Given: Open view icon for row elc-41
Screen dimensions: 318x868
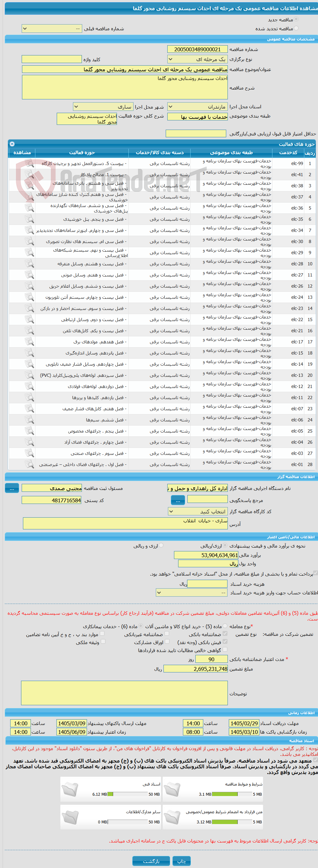Looking at the screenshot, I should (30, 175).
